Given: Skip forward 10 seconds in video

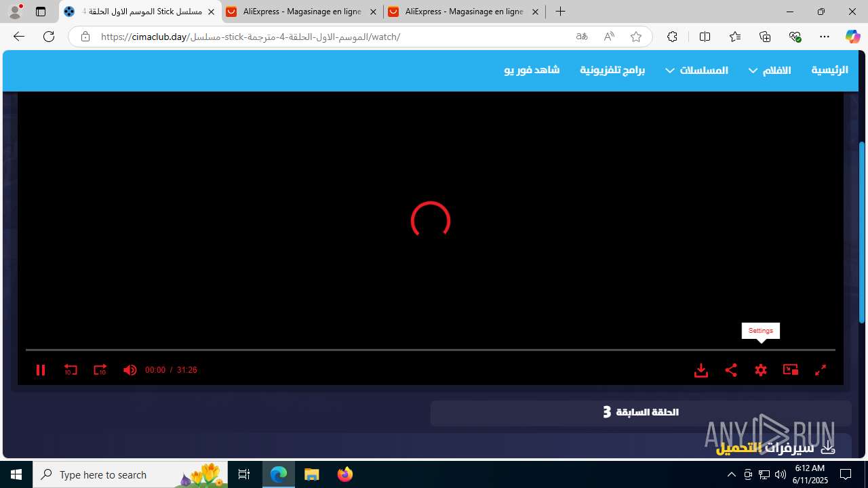Looking at the screenshot, I should (x=100, y=370).
